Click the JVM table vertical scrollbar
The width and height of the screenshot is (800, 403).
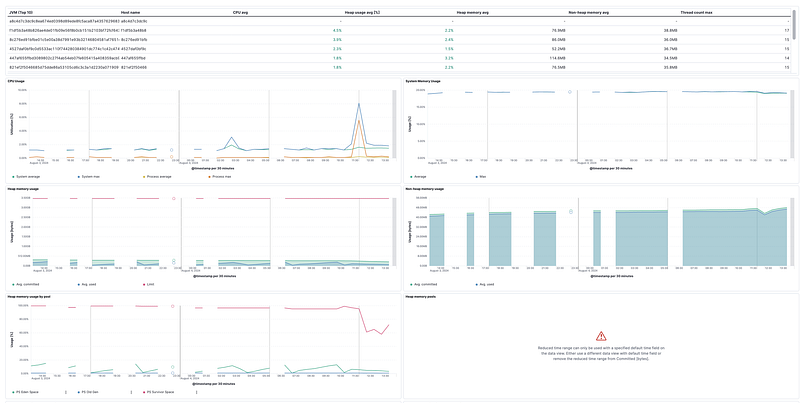793,24
